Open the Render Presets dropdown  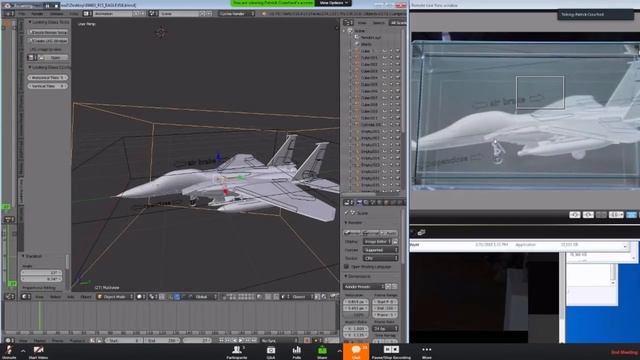coord(364,287)
